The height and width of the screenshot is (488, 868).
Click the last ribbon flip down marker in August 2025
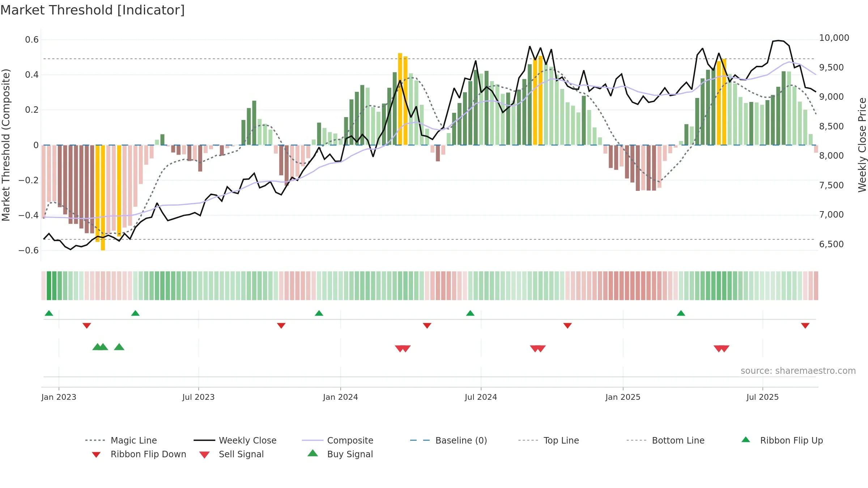click(x=805, y=326)
